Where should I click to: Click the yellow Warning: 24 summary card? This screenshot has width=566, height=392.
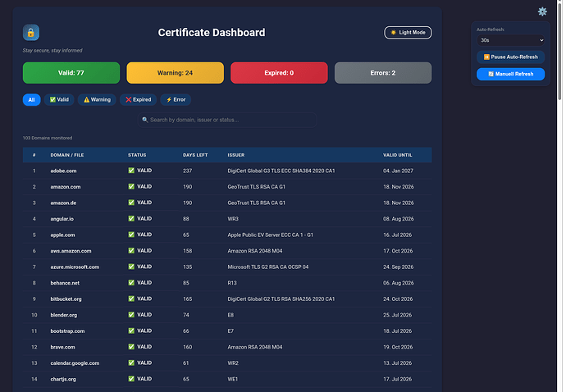click(x=175, y=73)
